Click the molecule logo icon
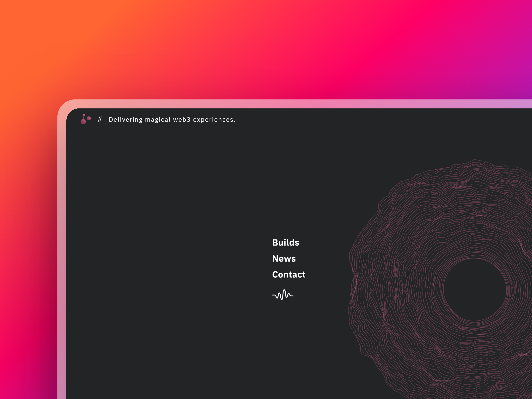The width and height of the screenshot is (532, 399). coord(85,119)
